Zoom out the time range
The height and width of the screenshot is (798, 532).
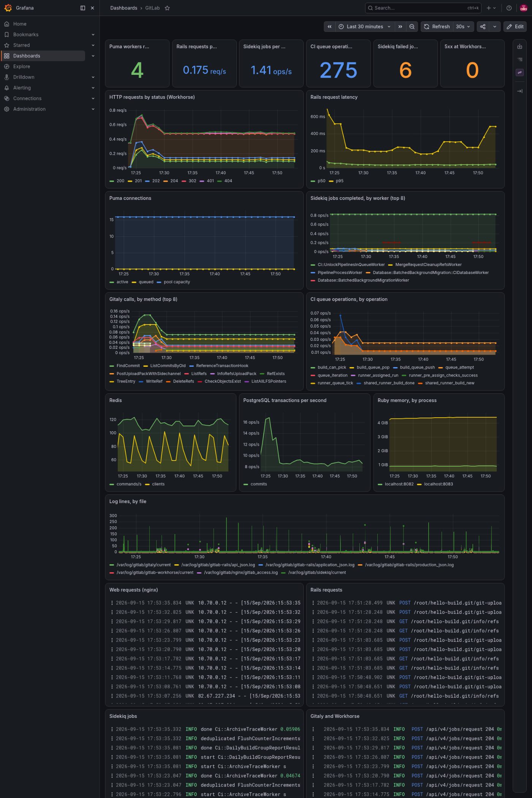(x=412, y=27)
